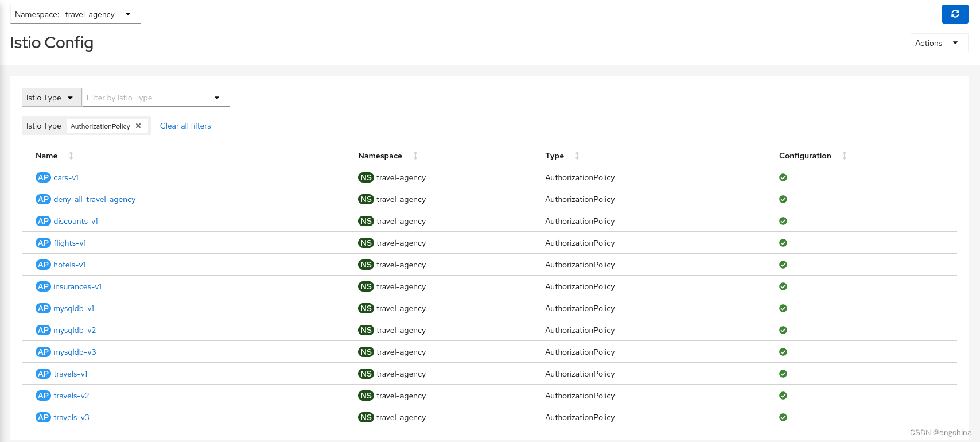Screen dimensions: 980x442
Task: Click the valid configuration checkmark for cars-v1
Action: 783,177
